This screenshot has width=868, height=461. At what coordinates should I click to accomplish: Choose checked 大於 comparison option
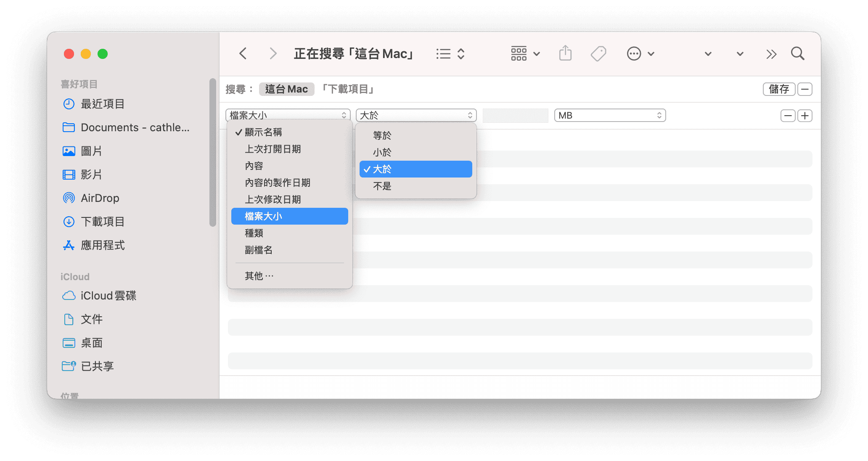point(416,169)
